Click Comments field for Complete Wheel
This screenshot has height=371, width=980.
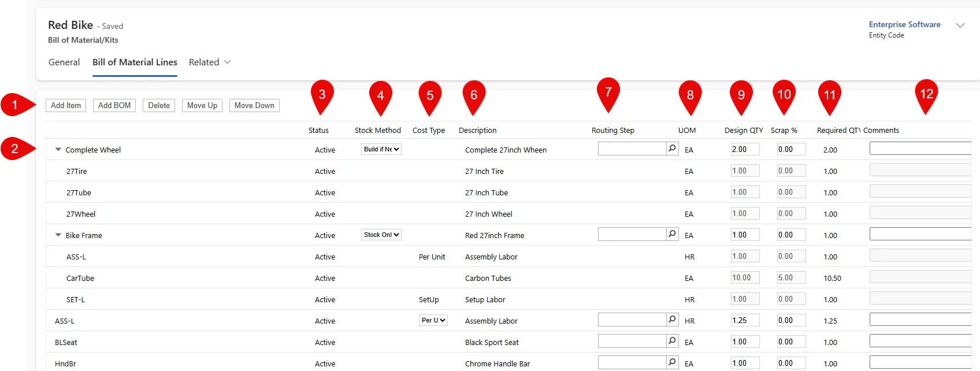pos(920,149)
